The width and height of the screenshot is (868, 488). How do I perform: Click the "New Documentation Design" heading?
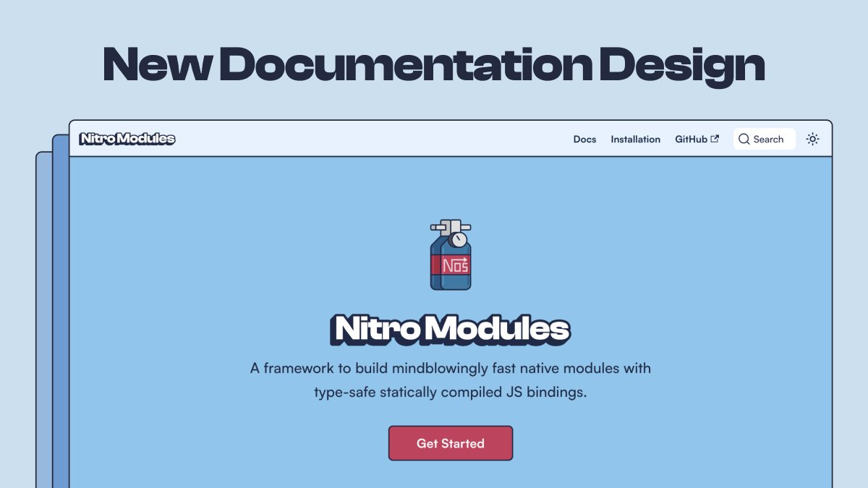pyautogui.click(x=434, y=65)
